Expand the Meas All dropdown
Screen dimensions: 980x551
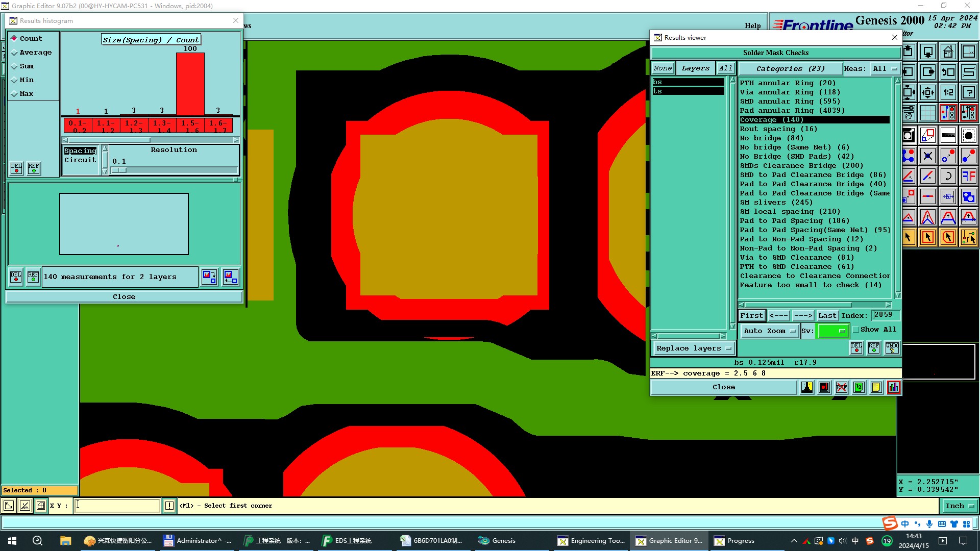click(885, 68)
